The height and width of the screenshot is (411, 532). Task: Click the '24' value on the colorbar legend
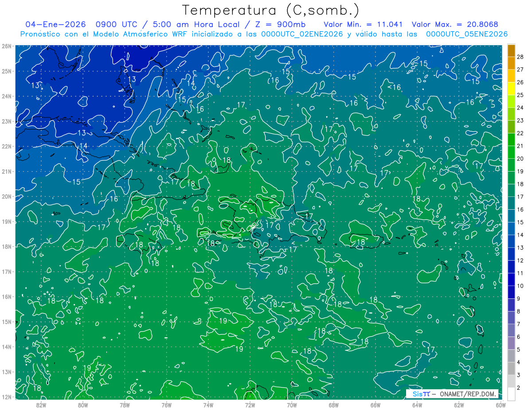click(520, 108)
